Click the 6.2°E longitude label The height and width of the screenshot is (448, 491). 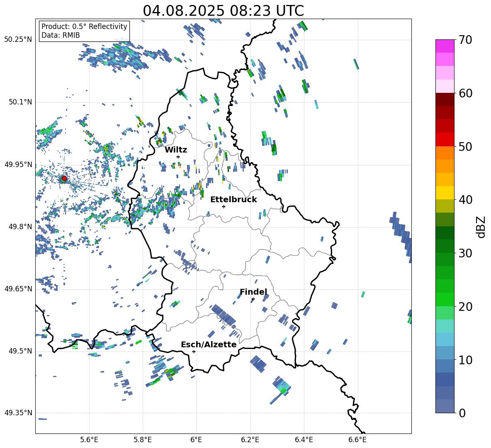[250, 440]
